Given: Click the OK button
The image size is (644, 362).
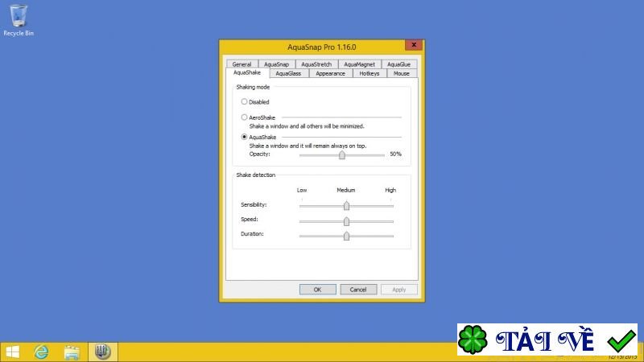Looking at the screenshot, I should tap(317, 290).
